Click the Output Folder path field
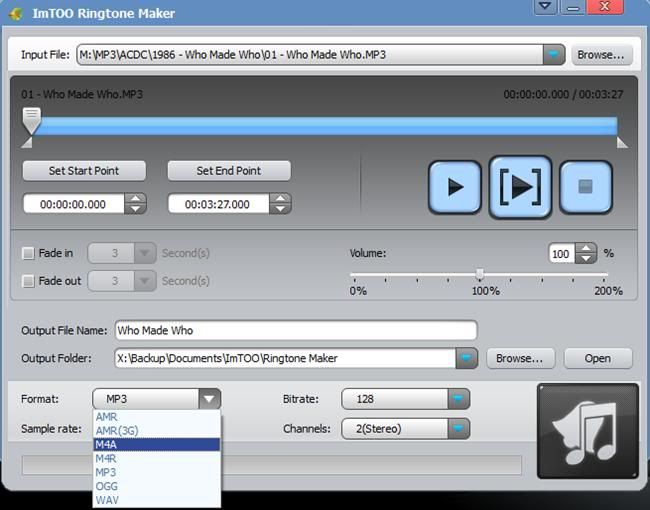This screenshot has width=650, height=510. pos(285,358)
